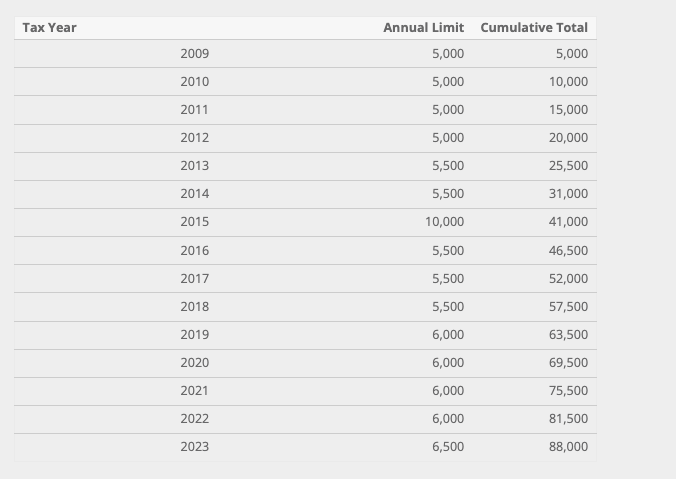Click the 2011 row's cumulative total 15,000
Image resolution: width=676 pixels, height=479 pixels.
coord(568,110)
